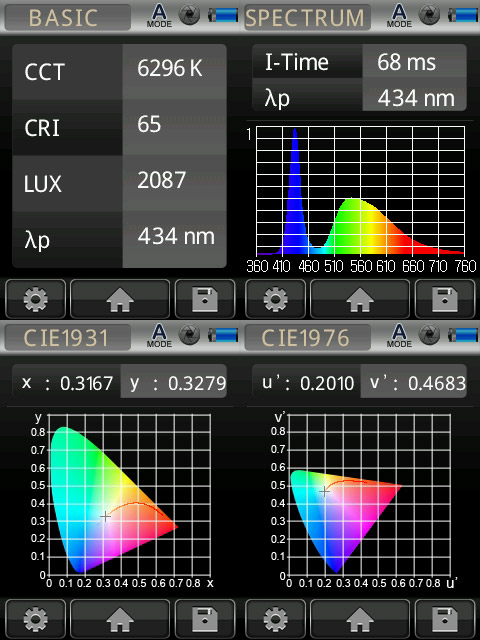Tap the CCT 6296 K value row
Image resolution: width=480 pixels, height=640 pixels.
click(119, 71)
